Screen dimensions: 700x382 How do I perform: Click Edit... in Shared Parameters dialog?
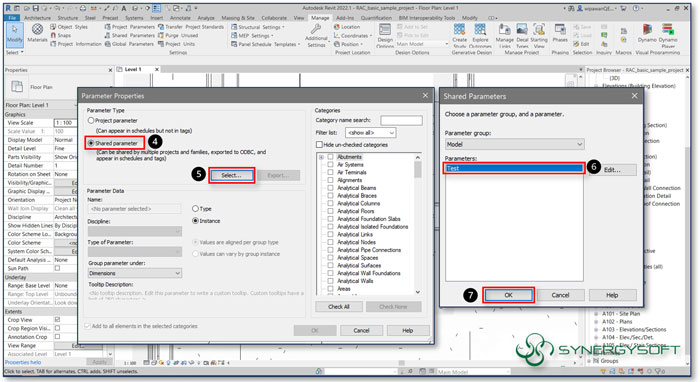[x=612, y=170]
